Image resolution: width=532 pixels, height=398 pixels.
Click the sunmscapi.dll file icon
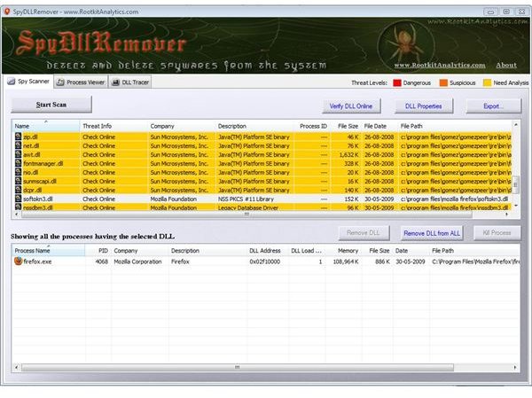pyautogui.click(x=18, y=181)
